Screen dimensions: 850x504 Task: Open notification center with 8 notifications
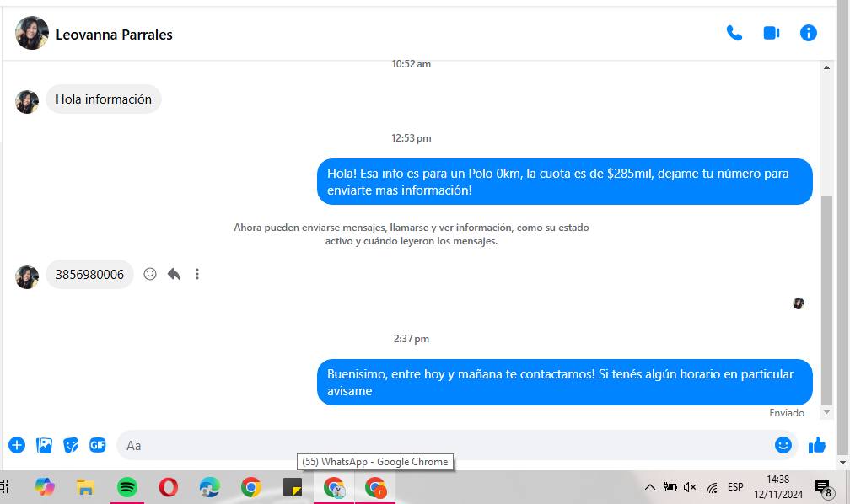(824, 488)
